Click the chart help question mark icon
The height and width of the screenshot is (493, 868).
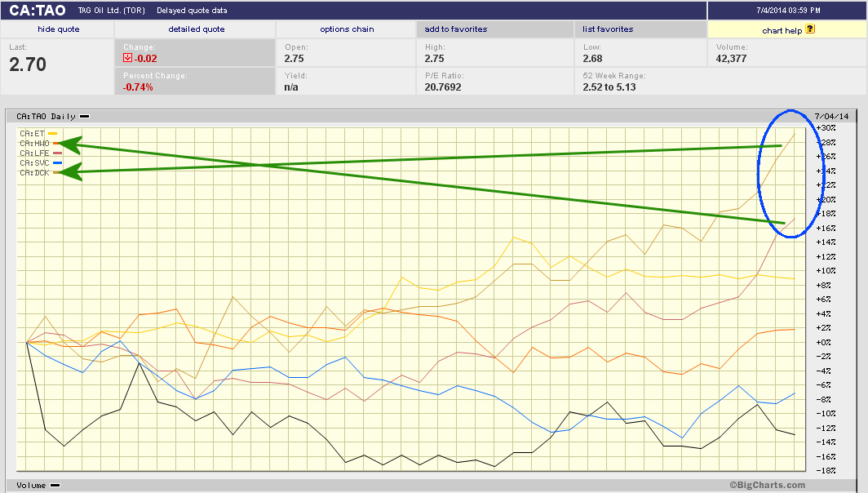coord(810,29)
